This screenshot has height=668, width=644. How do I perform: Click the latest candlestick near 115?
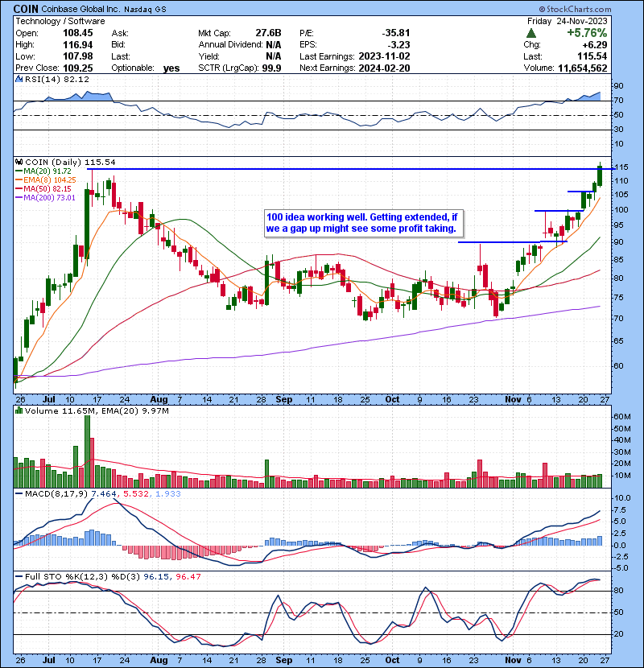(x=600, y=176)
